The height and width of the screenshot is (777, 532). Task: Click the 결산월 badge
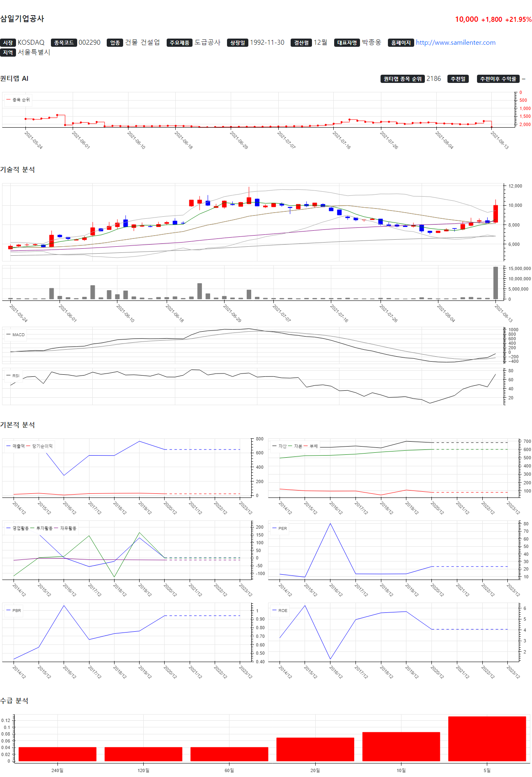pyautogui.click(x=302, y=43)
